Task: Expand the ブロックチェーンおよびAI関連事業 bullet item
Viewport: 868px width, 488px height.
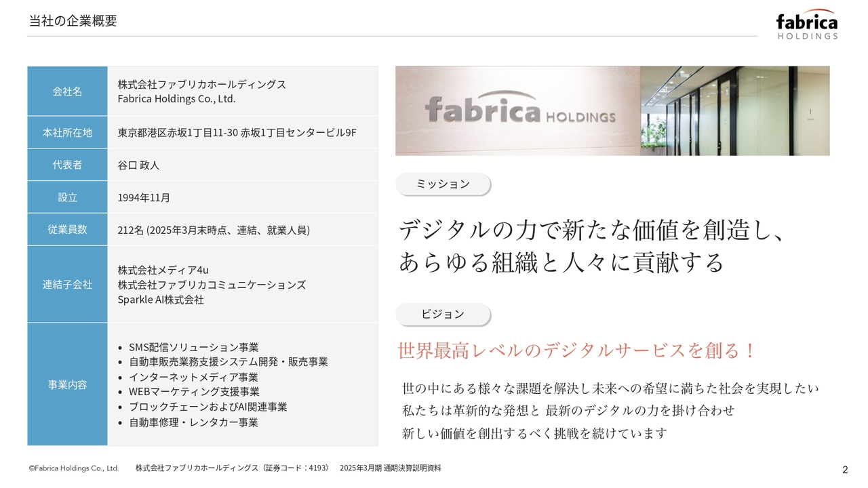Action: point(207,407)
